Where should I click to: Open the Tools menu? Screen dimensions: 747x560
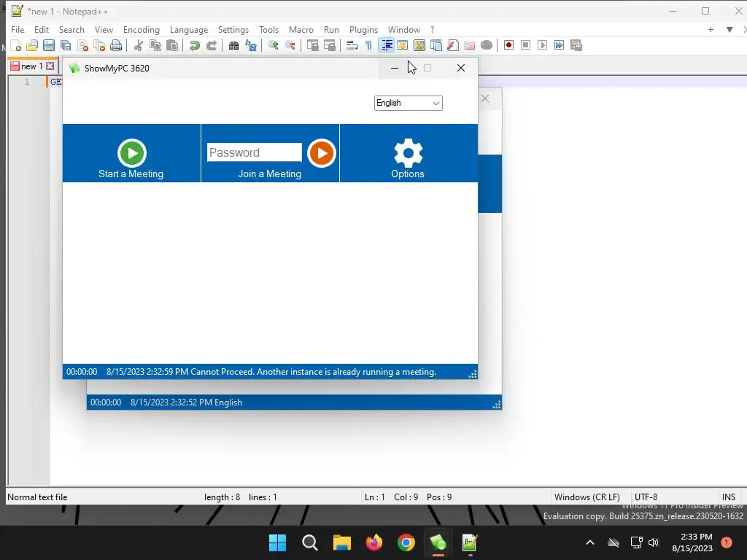pyautogui.click(x=268, y=29)
